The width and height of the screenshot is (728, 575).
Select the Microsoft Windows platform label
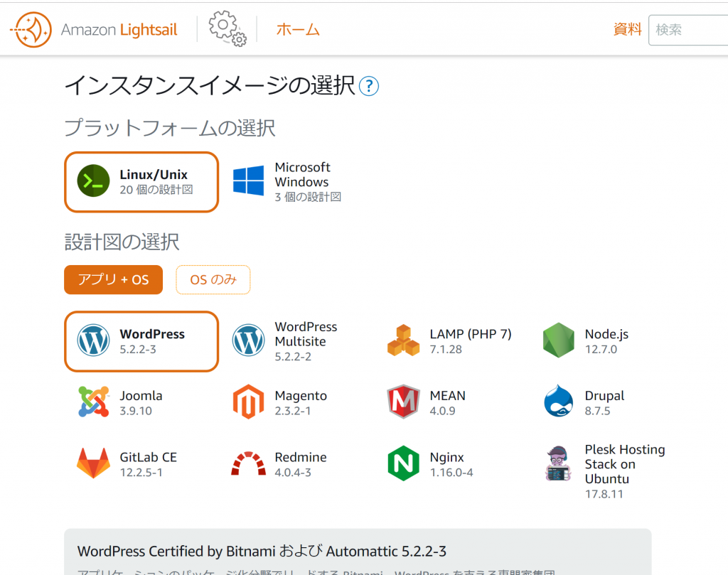coord(303,175)
